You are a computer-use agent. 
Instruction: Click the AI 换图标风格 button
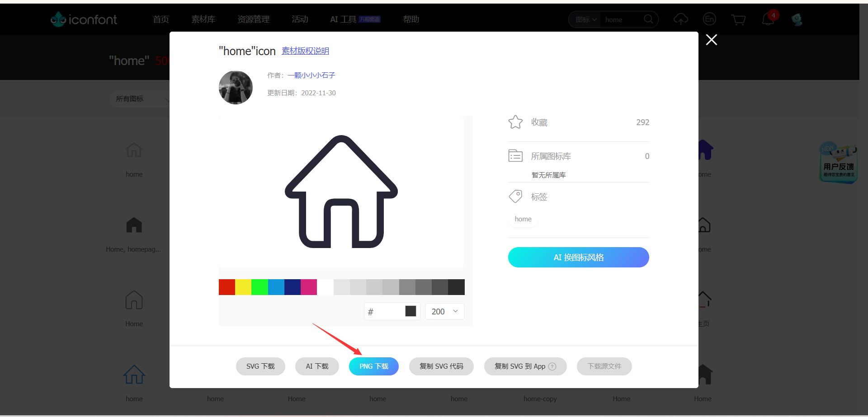[579, 257]
